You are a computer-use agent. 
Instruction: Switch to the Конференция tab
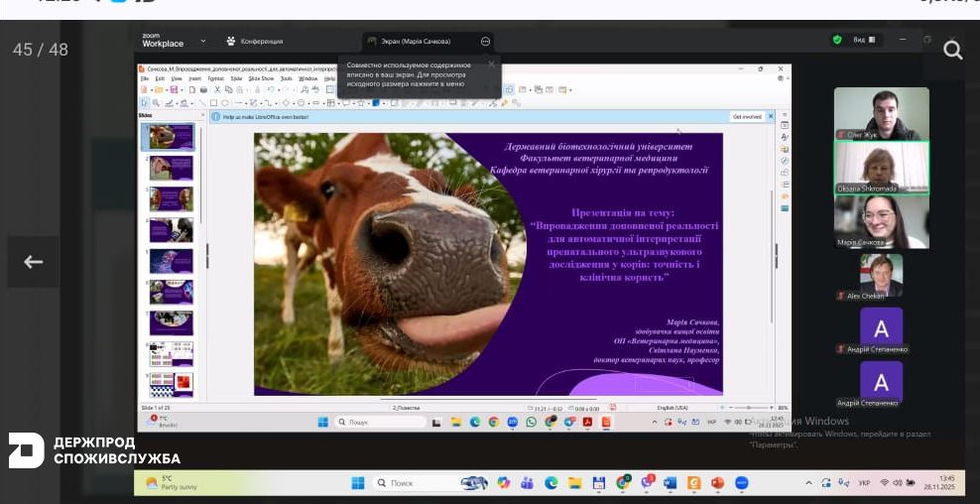(255, 41)
